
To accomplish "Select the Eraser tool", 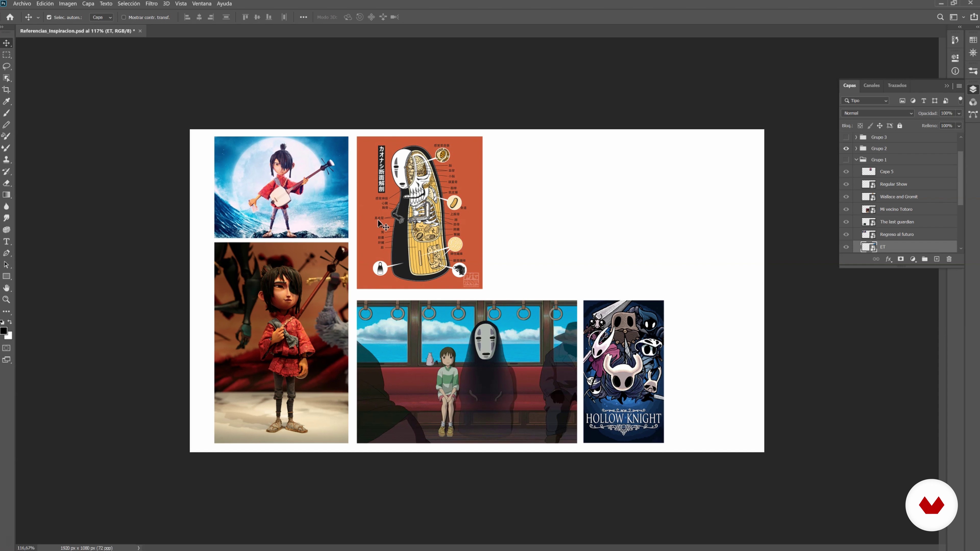I will [x=6, y=183].
